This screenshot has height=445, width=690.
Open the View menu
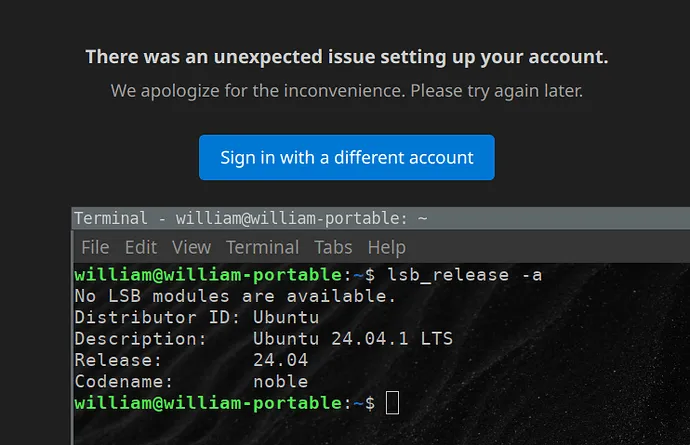click(x=191, y=247)
